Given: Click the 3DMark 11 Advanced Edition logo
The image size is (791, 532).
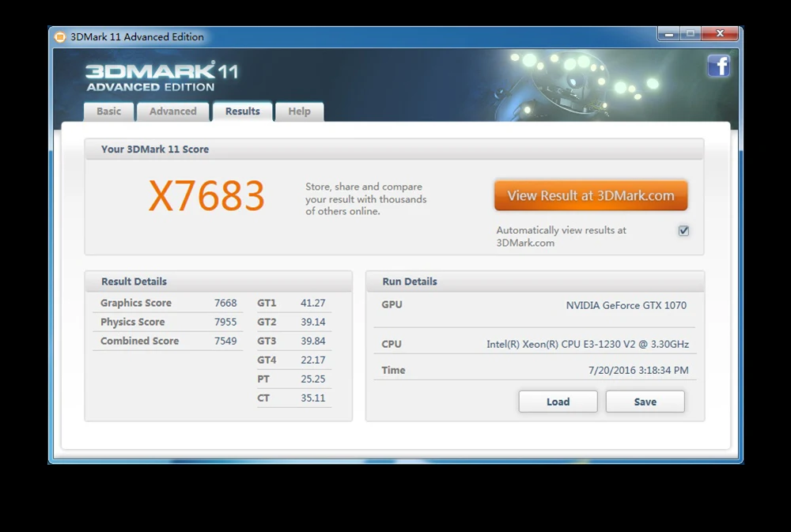Looking at the screenshot, I should pyautogui.click(x=161, y=77).
